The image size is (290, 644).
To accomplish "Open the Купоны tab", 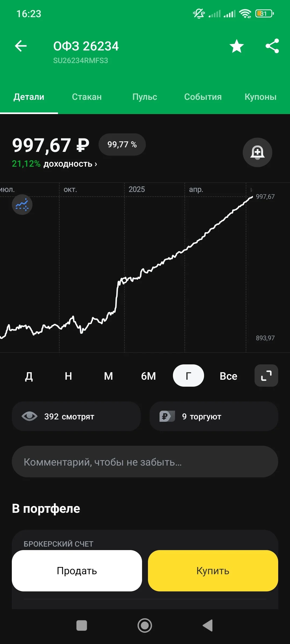I will 260,97.
